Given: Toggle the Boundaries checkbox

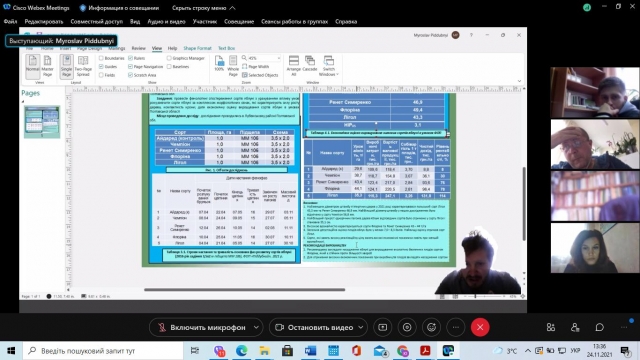Looking at the screenshot, I should (x=101, y=58).
